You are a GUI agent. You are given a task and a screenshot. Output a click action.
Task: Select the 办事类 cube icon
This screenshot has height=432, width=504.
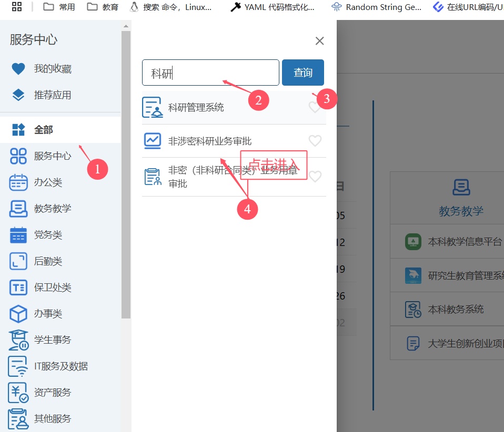tap(18, 314)
